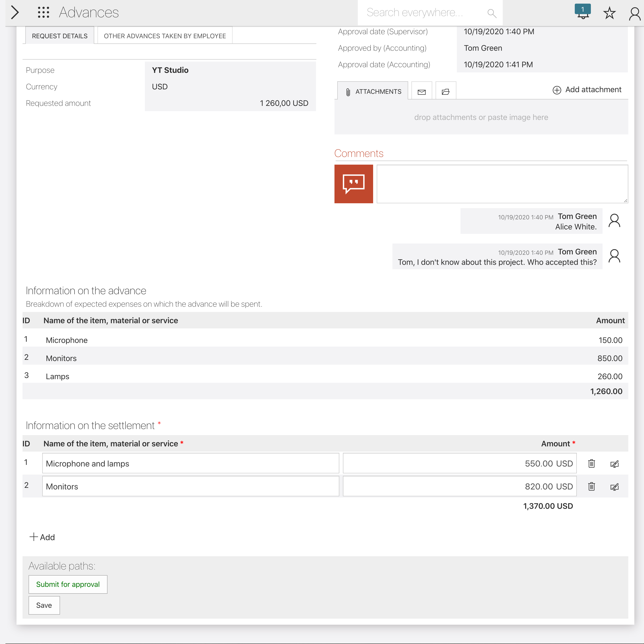Expand the side navigation chevron
The height and width of the screenshot is (644, 644).
click(15, 13)
